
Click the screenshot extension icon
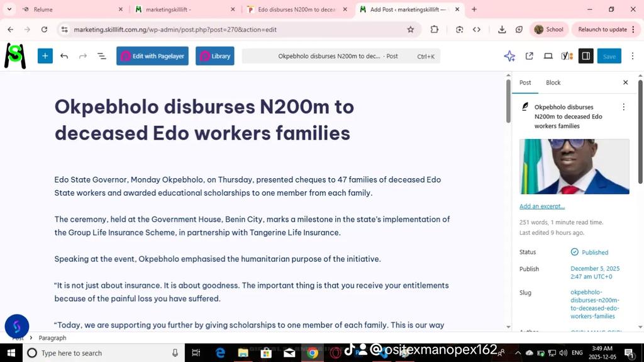[x=460, y=29]
